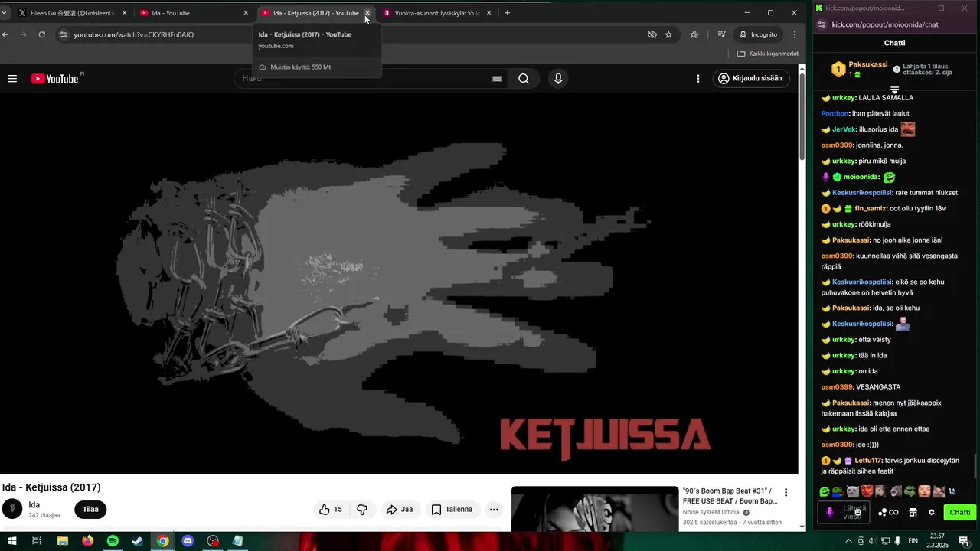Subscribe with the Tilaa button
Viewport: 980px width, 551px height.
90,510
